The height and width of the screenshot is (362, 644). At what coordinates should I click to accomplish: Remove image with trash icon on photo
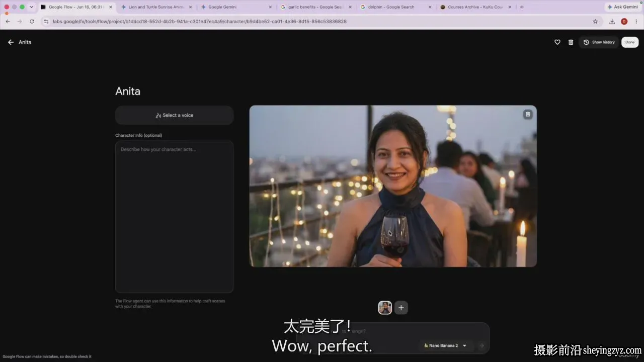(x=528, y=114)
